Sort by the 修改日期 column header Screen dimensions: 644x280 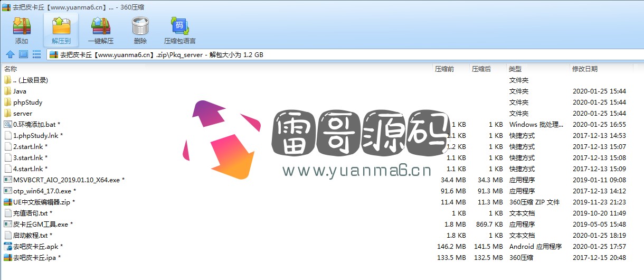[585, 69]
